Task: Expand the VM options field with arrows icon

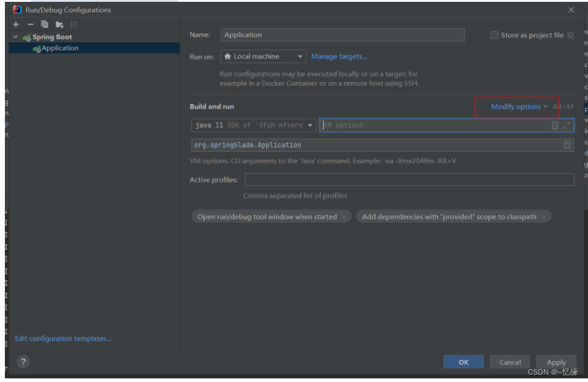Action: click(567, 125)
